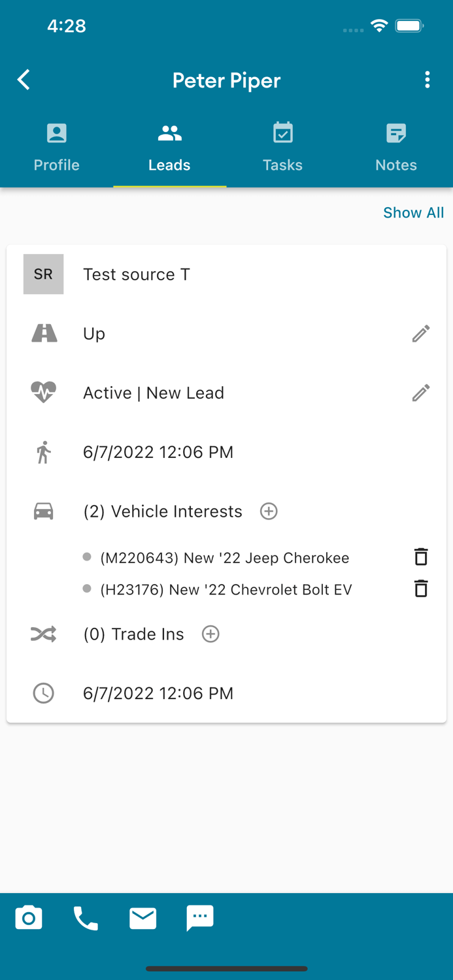
Task: Delete the '22 Chevrolet Bolt EV interest
Action: (421, 588)
